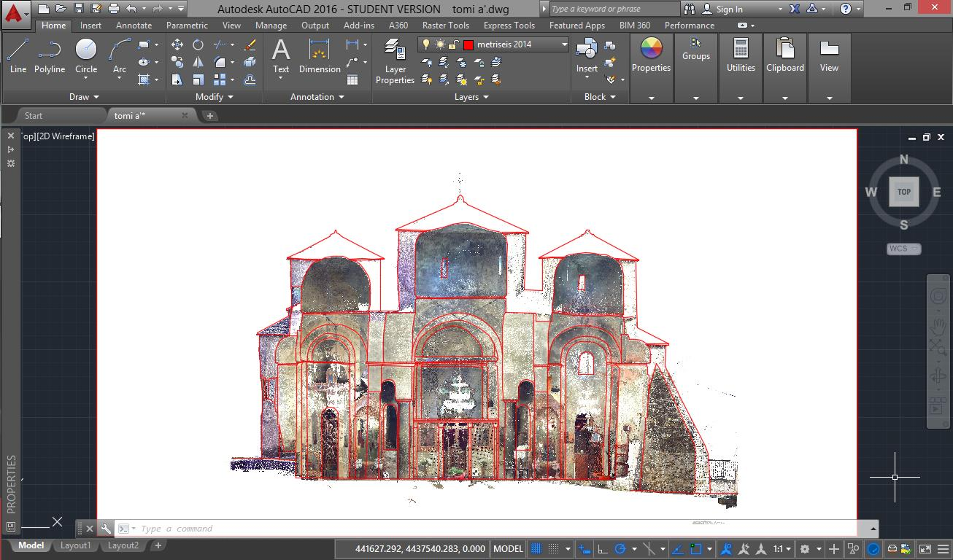The height and width of the screenshot is (560, 953).
Task: Switch to the Parametric tab
Action: (188, 25)
